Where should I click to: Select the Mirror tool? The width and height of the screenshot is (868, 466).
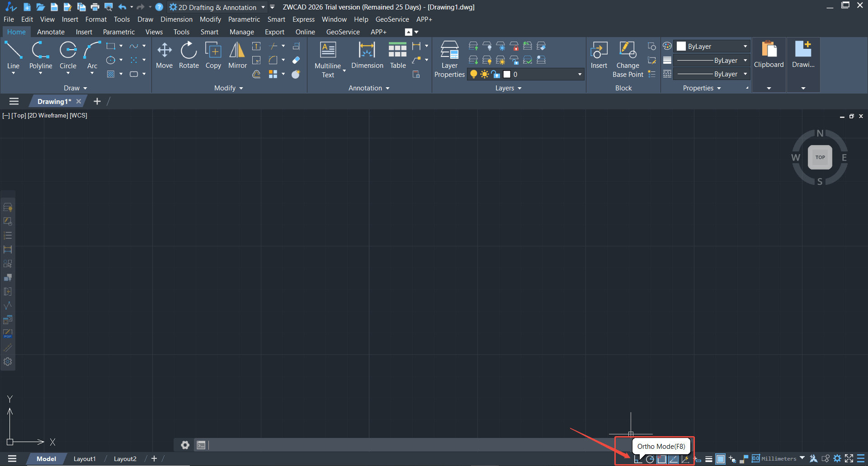click(237, 55)
